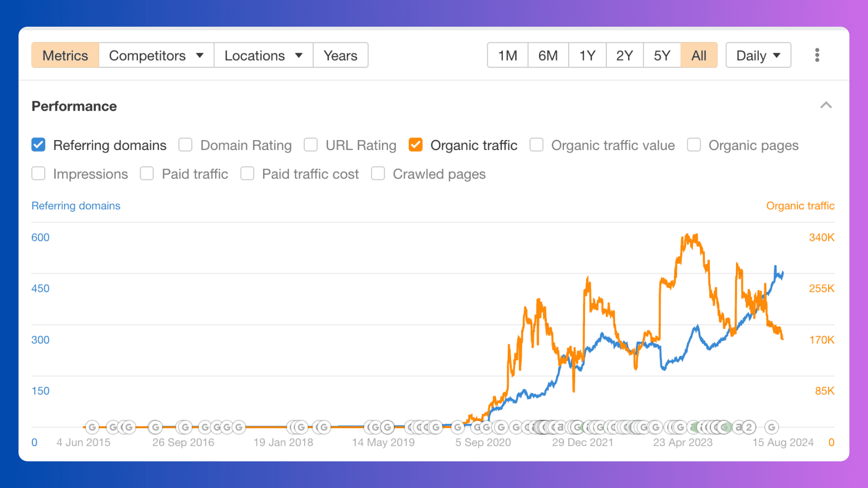
Task: Switch to the Years tab
Action: click(x=340, y=55)
